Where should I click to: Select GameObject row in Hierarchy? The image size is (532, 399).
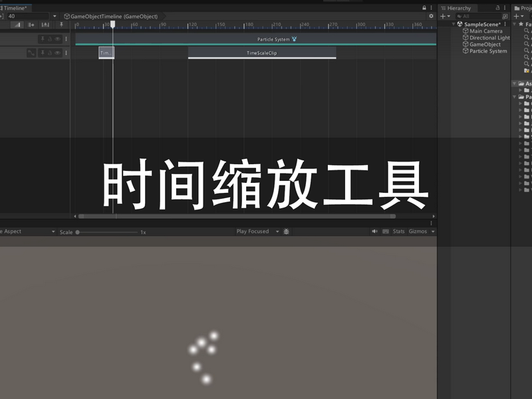pyautogui.click(x=485, y=44)
